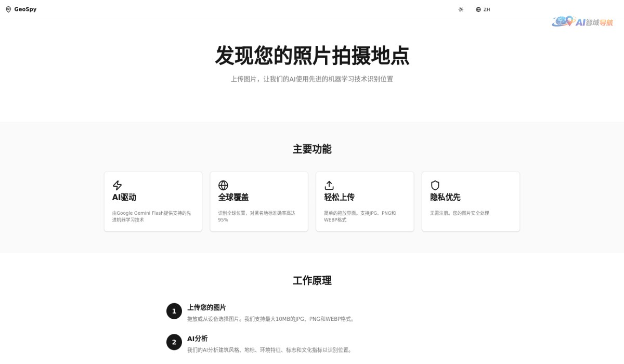Click the 上传您的图片 step label
The height and width of the screenshot is (364, 624).
[x=207, y=307]
